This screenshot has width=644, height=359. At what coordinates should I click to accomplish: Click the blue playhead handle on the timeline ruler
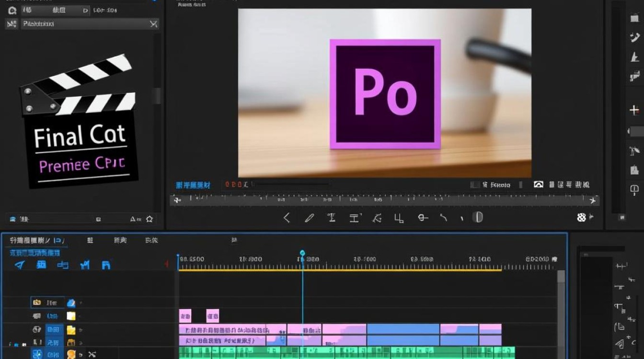pyautogui.click(x=302, y=253)
